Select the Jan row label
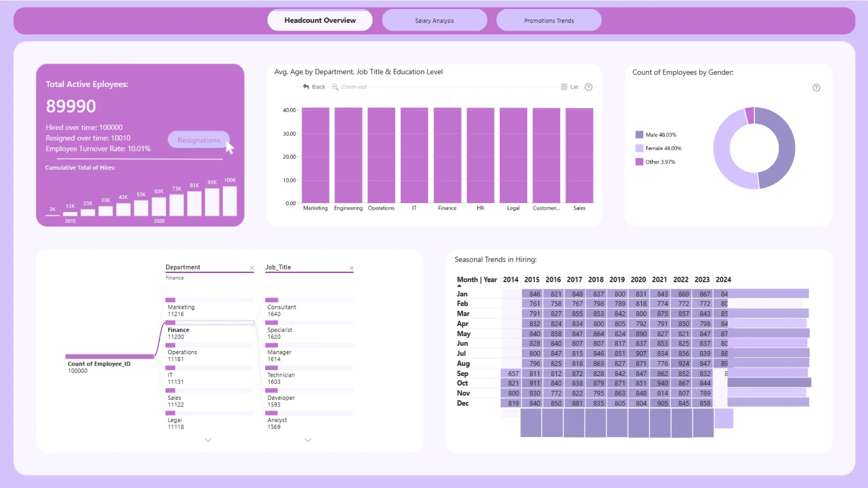Screen dimensions: 868x488 462,294
